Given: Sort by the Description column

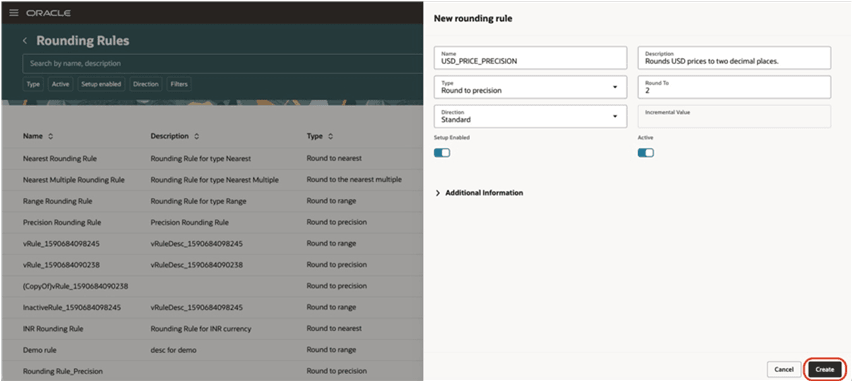Looking at the screenshot, I should tap(197, 136).
